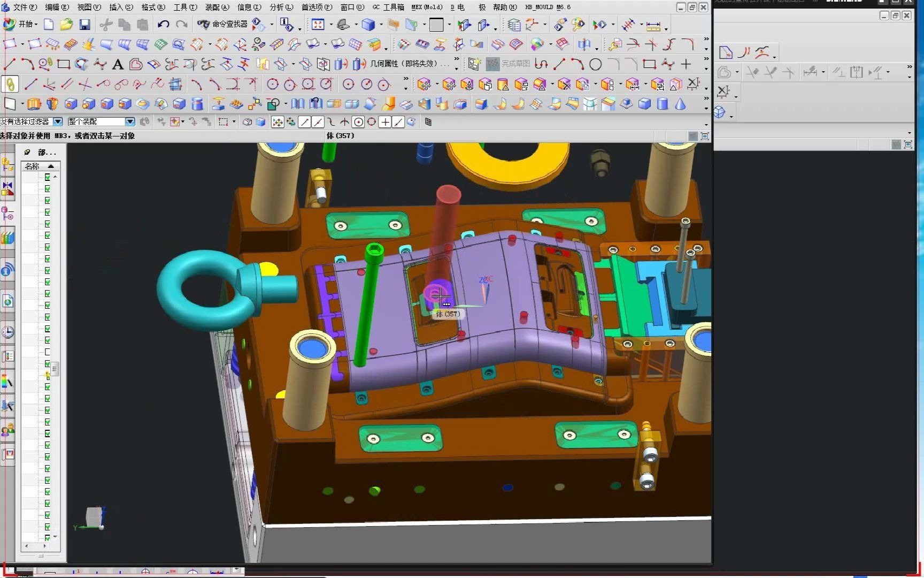The height and width of the screenshot is (578, 924).
Task: Open the 编辑(E) menu
Action: point(57,7)
